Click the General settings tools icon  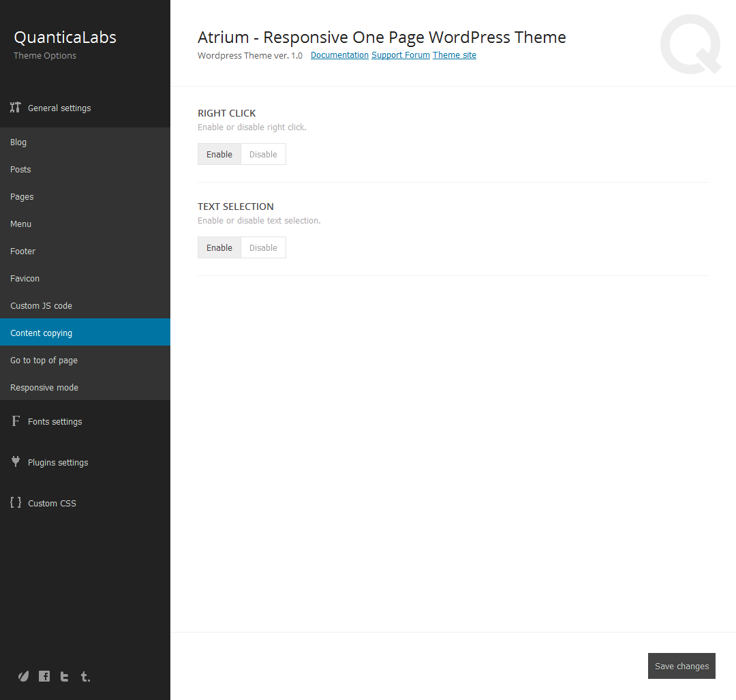(16, 108)
